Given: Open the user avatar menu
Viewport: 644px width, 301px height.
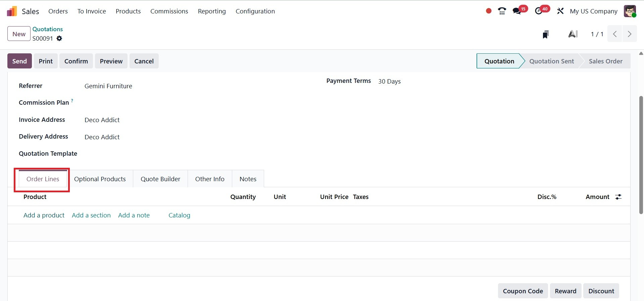Looking at the screenshot, I should pyautogui.click(x=630, y=11).
